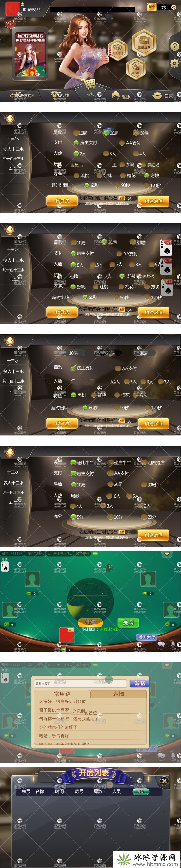The image size is (181, 868).
Task: Click the 请输入文字 chat input field
Action: click(x=80, y=683)
